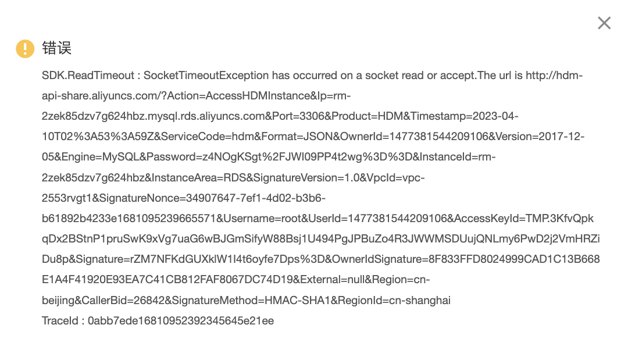
Task: Click the word SocketTimeoutException in the message
Action: (x=206, y=75)
